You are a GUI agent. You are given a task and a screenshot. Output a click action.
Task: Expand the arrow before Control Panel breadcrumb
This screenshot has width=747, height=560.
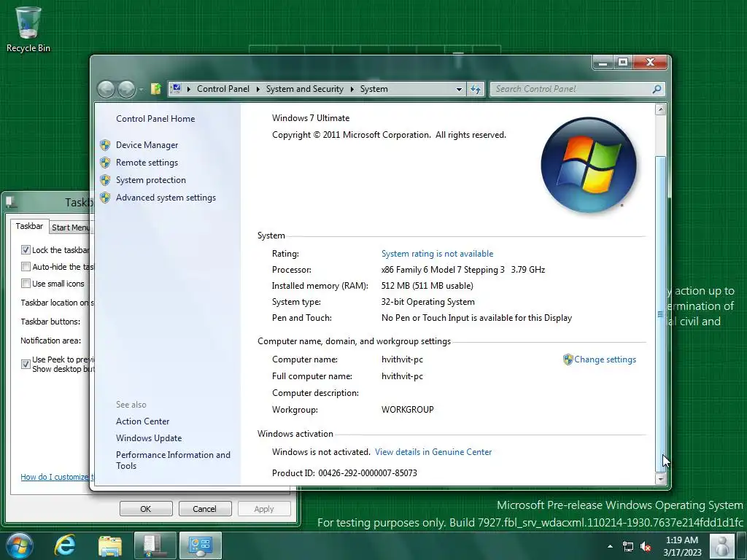[x=189, y=89]
